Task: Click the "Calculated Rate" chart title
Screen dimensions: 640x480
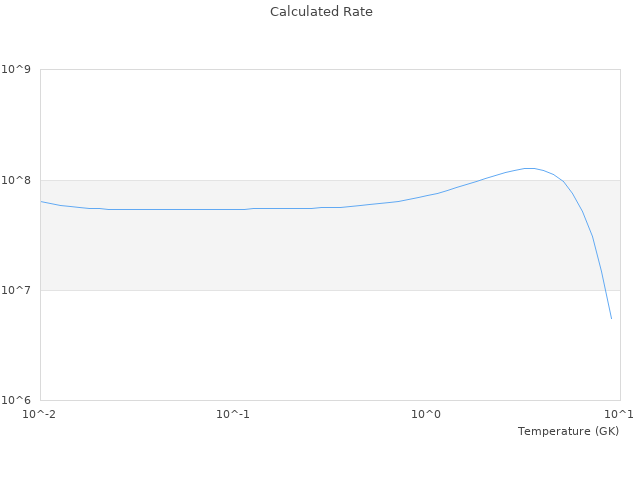Action: (320, 12)
